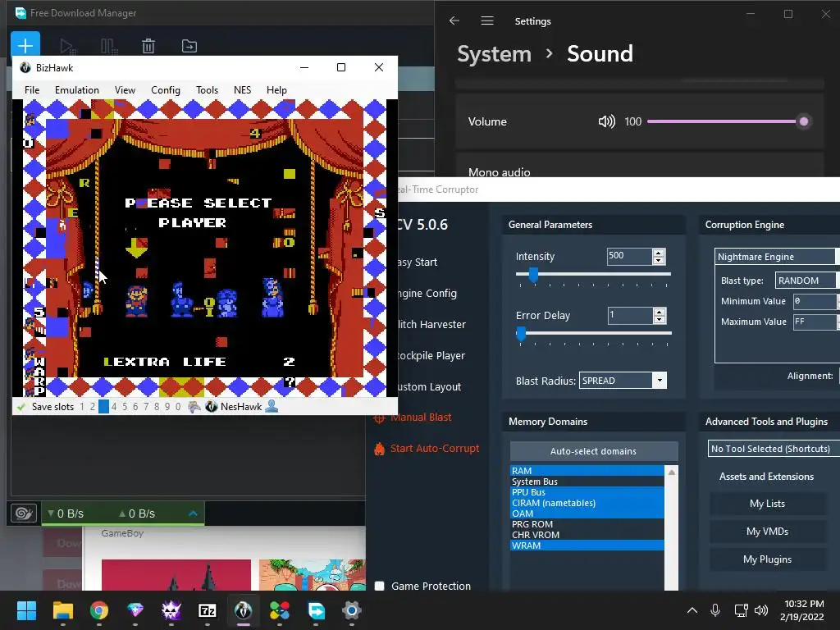Image resolution: width=840 pixels, height=630 pixels.
Task: Open the Settings hamburger navigation menu
Action: tap(487, 21)
